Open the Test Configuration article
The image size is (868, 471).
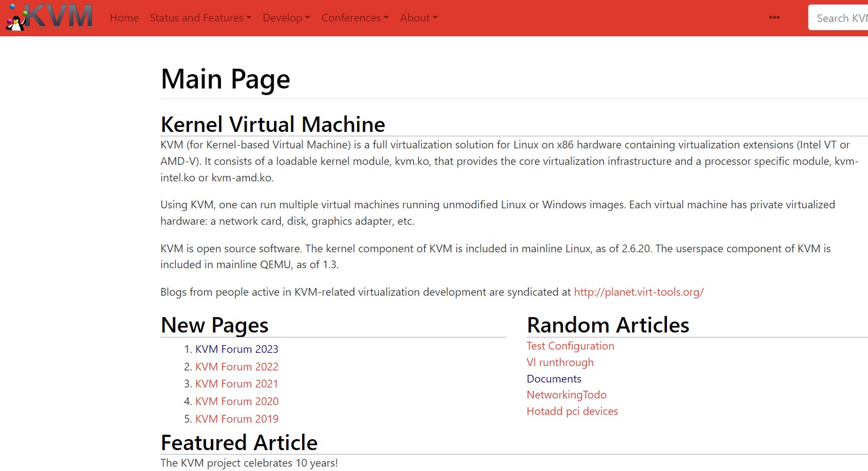point(570,346)
